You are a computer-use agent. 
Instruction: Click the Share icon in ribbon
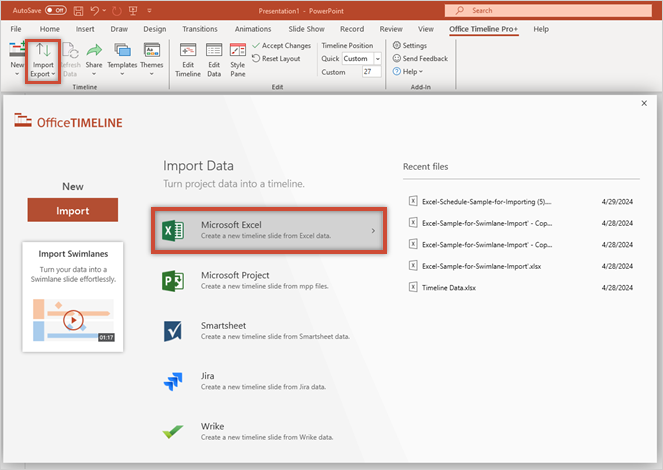point(94,58)
